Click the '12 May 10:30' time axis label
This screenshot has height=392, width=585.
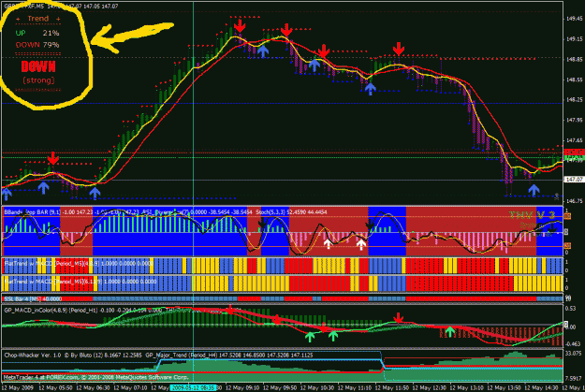pyautogui.click(x=316, y=388)
